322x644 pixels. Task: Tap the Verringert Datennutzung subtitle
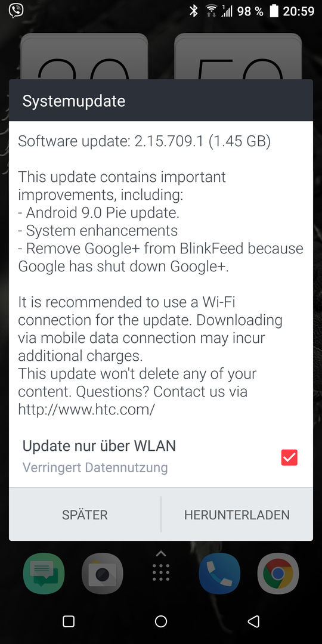(x=95, y=467)
